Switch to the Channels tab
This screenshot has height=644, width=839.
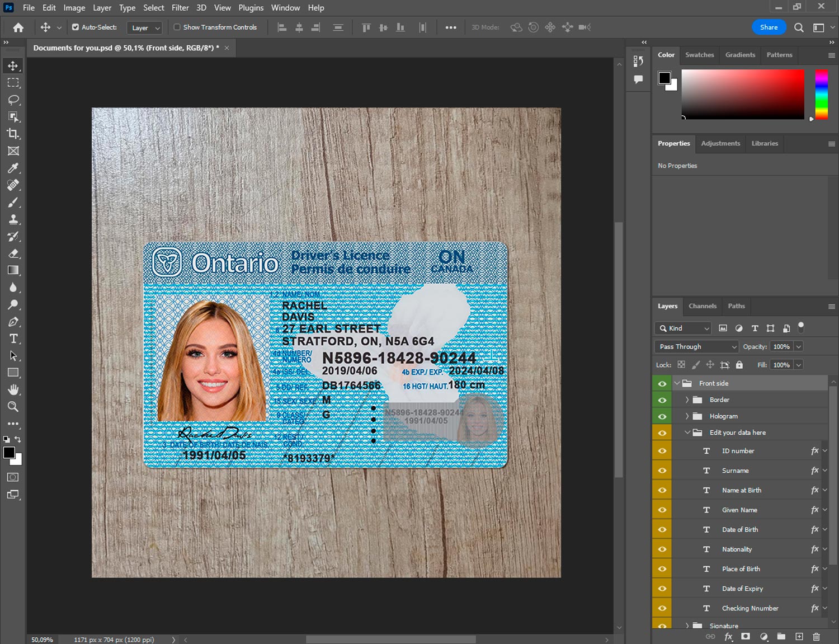[x=702, y=306]
